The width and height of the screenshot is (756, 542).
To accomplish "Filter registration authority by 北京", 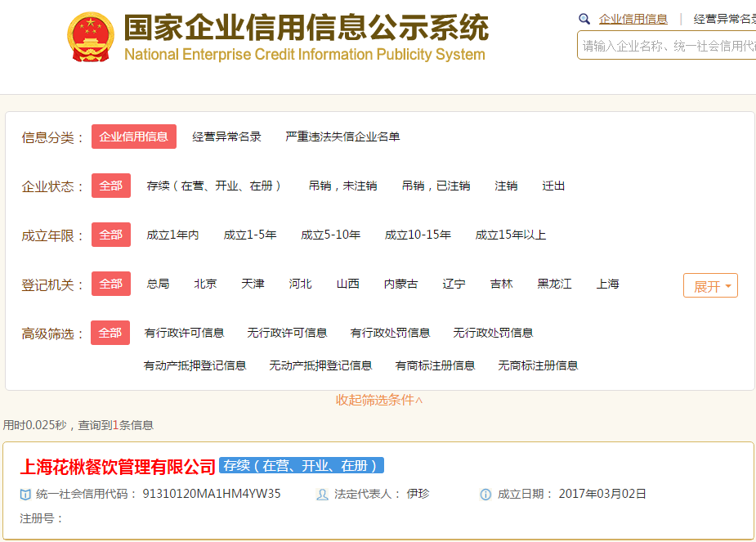I will (x=205, y=284).
